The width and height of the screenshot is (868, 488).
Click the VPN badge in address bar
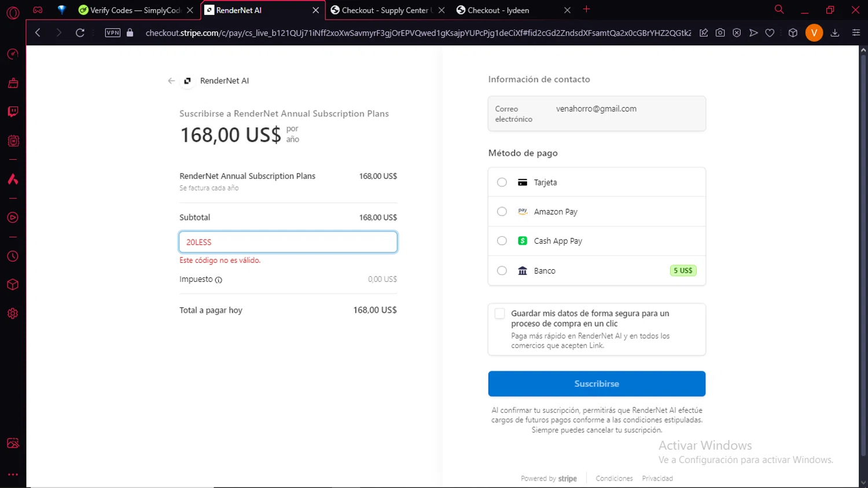(112, 33)
